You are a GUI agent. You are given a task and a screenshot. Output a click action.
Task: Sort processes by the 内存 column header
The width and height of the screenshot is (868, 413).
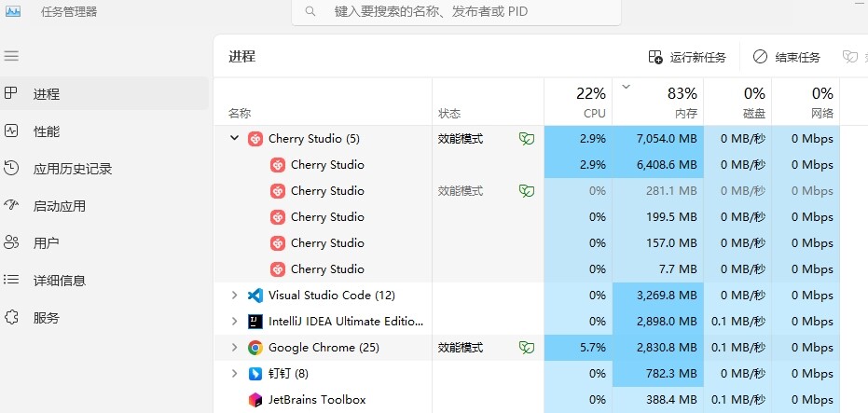[657, 102]
